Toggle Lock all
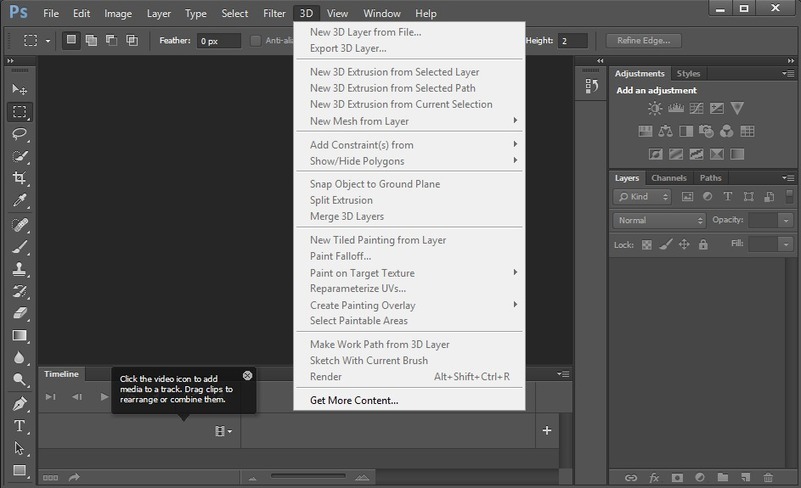Screen dimensions: 801x488 click(x=703, y=244)
